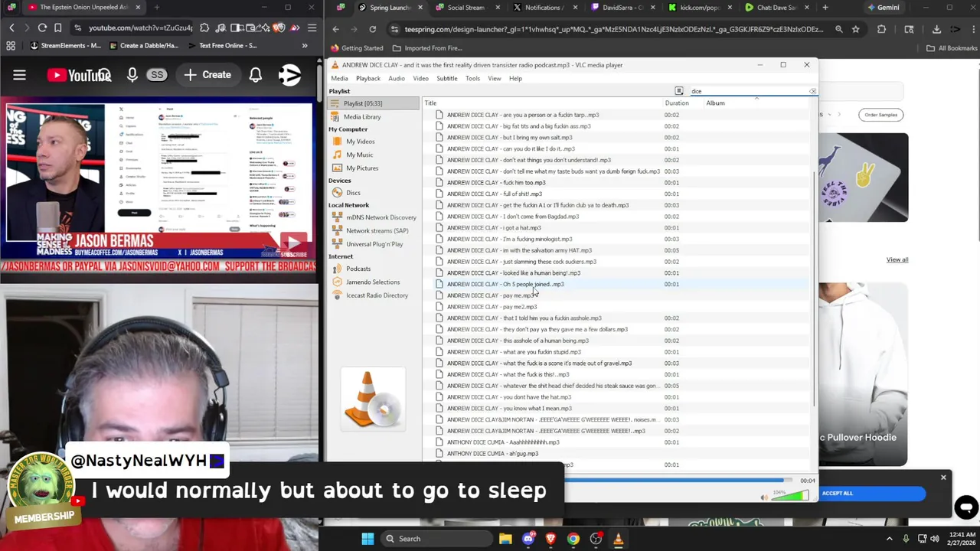Open the support chat bubble
Screen dimensions: 980x551
coord(965,507)
